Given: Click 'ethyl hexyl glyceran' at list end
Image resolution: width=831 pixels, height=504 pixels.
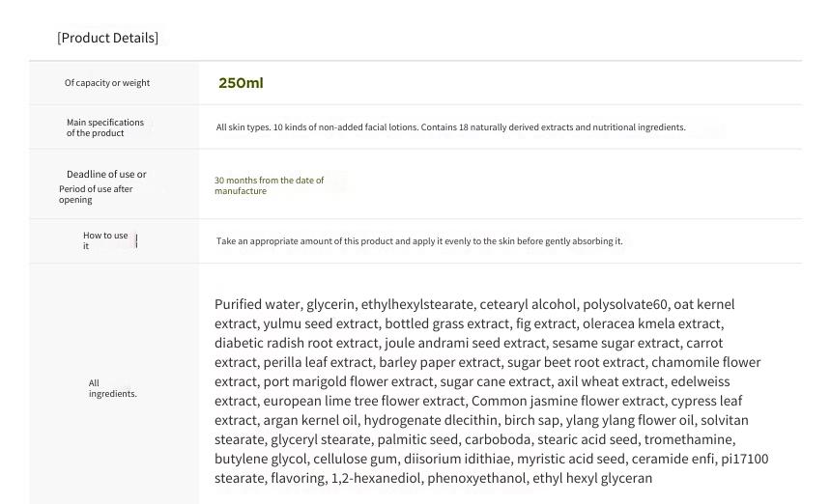Looking at the screenshot, I should point(592,478).
